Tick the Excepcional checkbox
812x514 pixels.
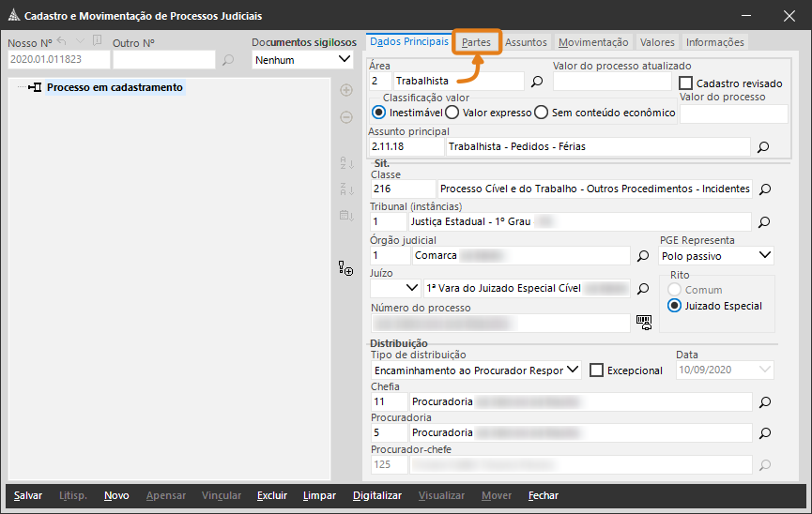[597, 370]
